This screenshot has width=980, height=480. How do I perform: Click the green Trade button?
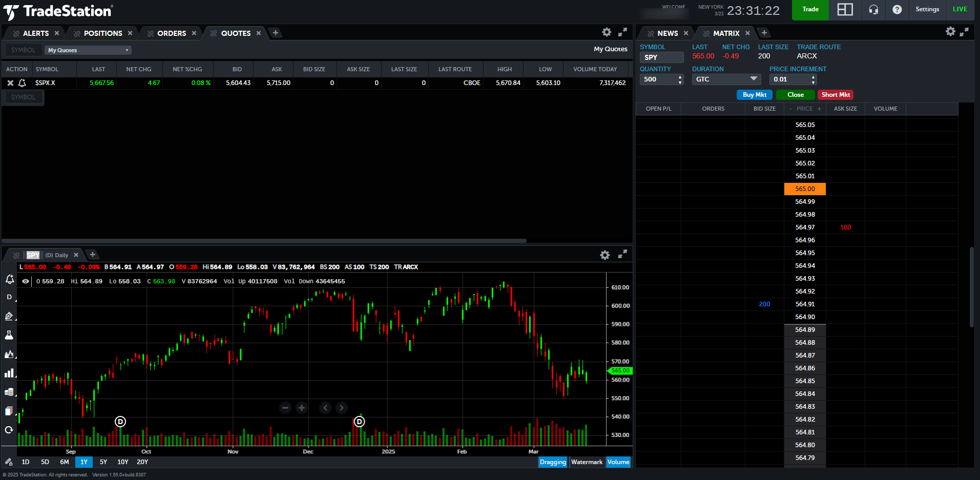pyautogui.click(x=810, y=10)
